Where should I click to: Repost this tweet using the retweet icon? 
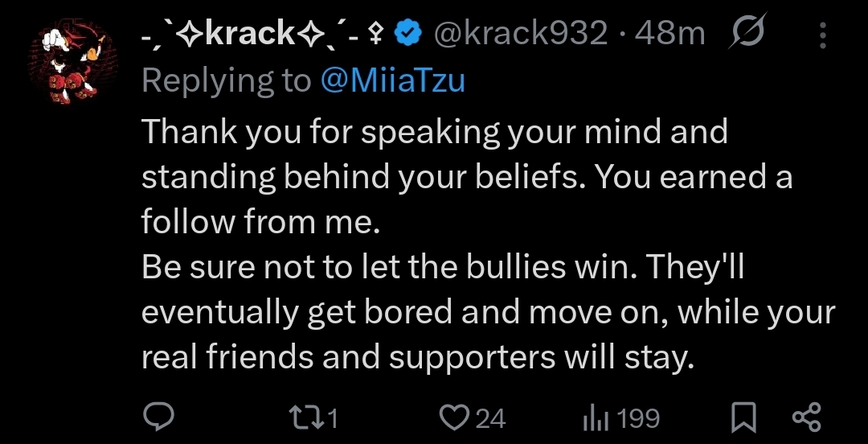pyautogui.click(x=305, y=417)
